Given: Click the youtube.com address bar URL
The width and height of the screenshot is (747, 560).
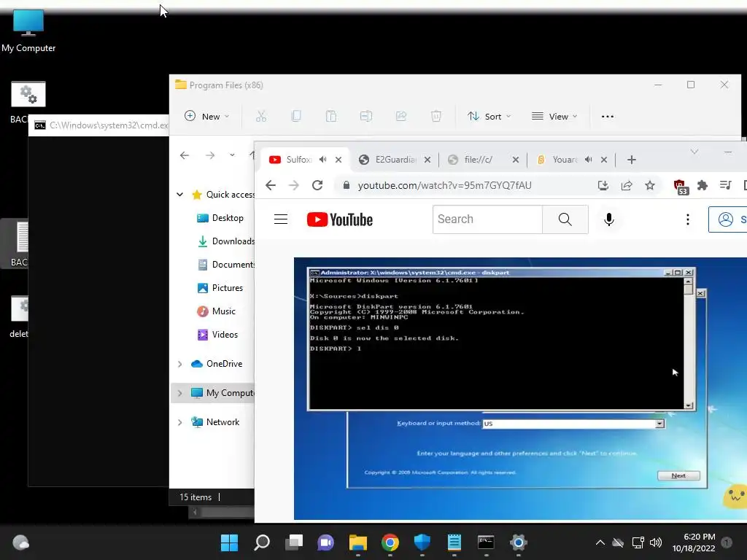Looking at the screenshot, I should pyautogui.click(x=444, y=185).
